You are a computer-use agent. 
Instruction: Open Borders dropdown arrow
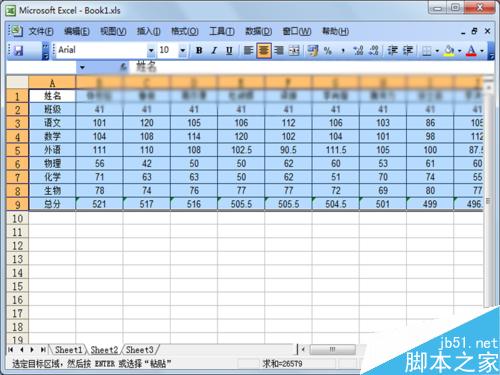pyautogui.click(x=437, y=51)
